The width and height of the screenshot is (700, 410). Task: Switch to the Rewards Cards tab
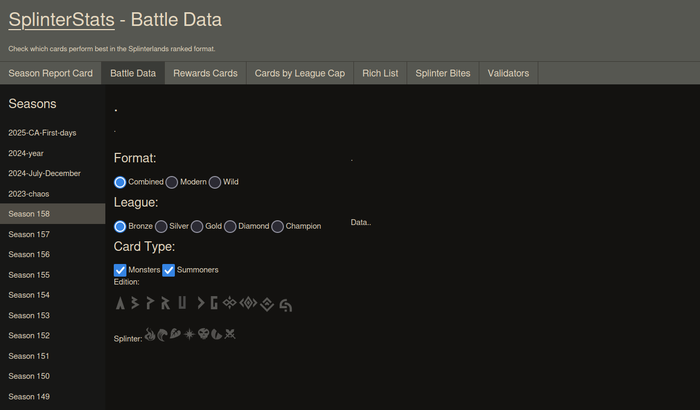[x=205, y=73]
